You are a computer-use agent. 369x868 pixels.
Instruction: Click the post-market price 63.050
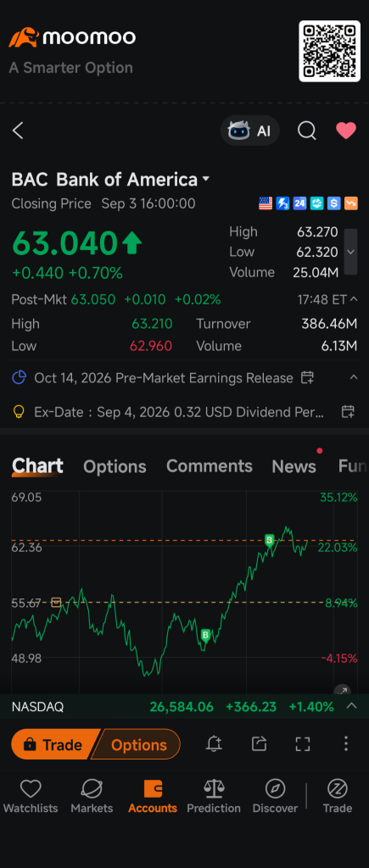tap(93, 299)
